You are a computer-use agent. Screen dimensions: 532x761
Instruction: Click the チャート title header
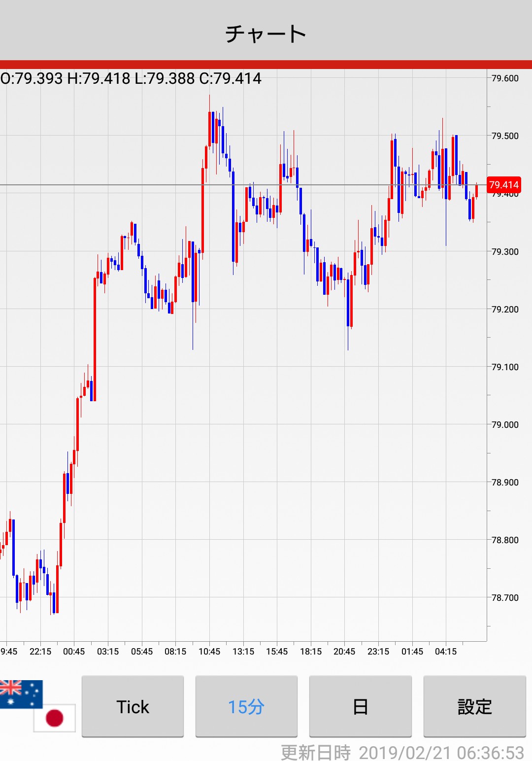(x=266, y=34)
